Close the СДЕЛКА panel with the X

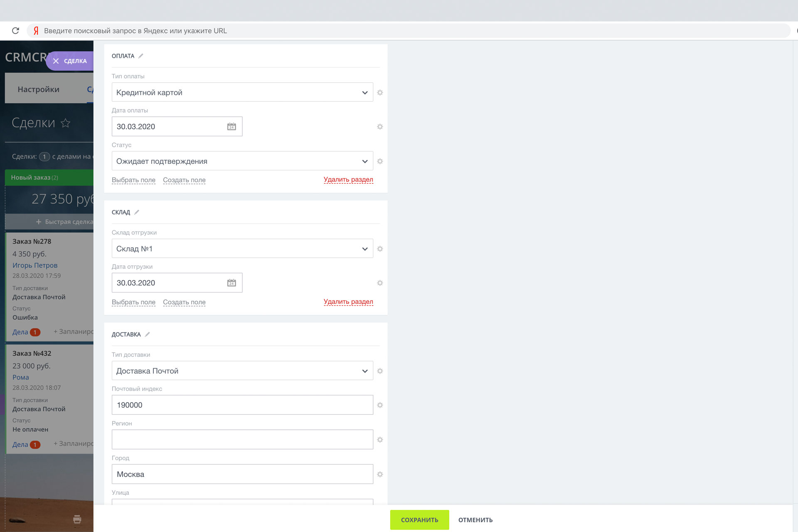[56, 61]
